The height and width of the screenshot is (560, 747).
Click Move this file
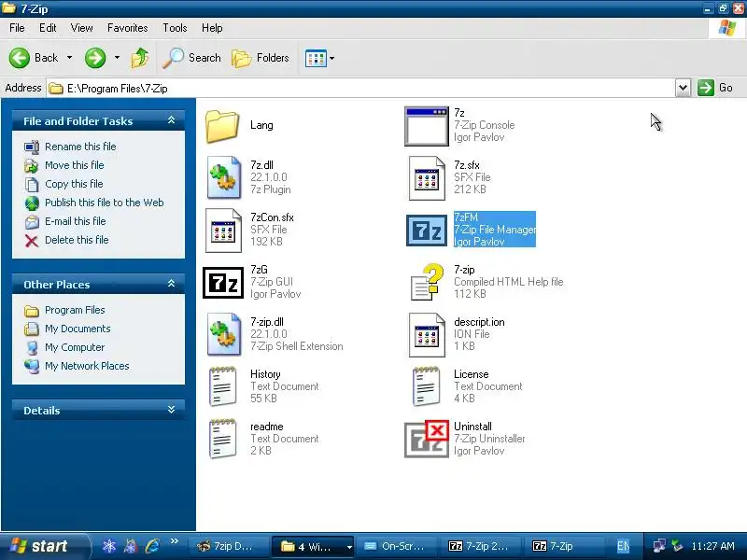[x=75, y=165]
